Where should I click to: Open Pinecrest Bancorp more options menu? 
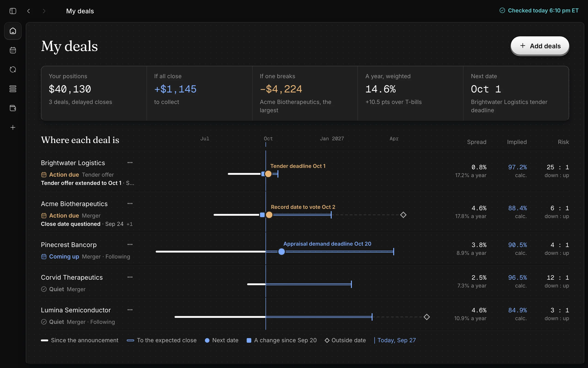tap(130, 244)
